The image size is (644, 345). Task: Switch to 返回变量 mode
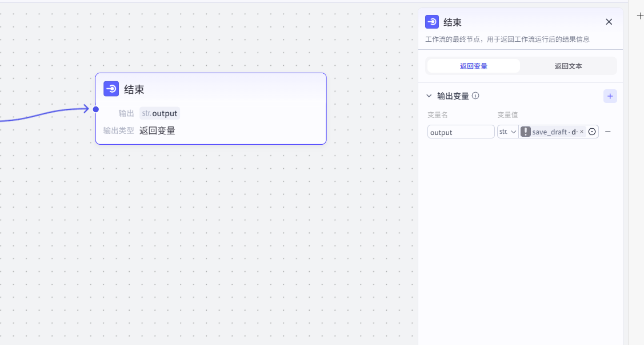(473, 66)
